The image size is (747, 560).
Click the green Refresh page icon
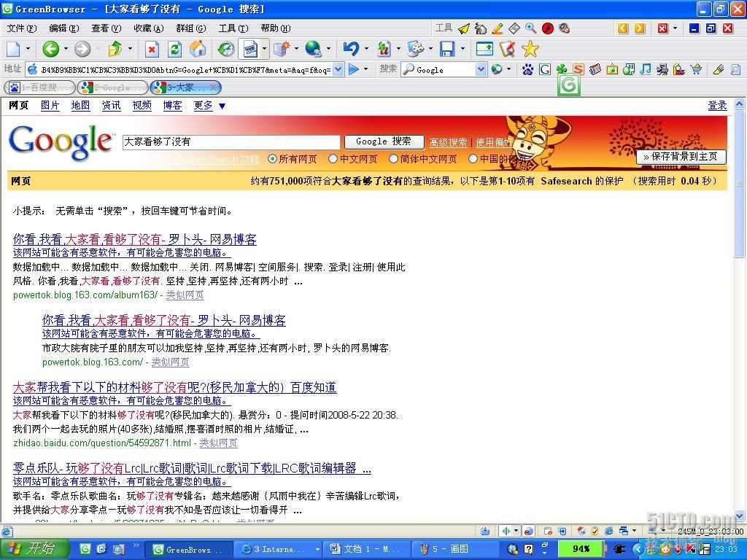175,49
